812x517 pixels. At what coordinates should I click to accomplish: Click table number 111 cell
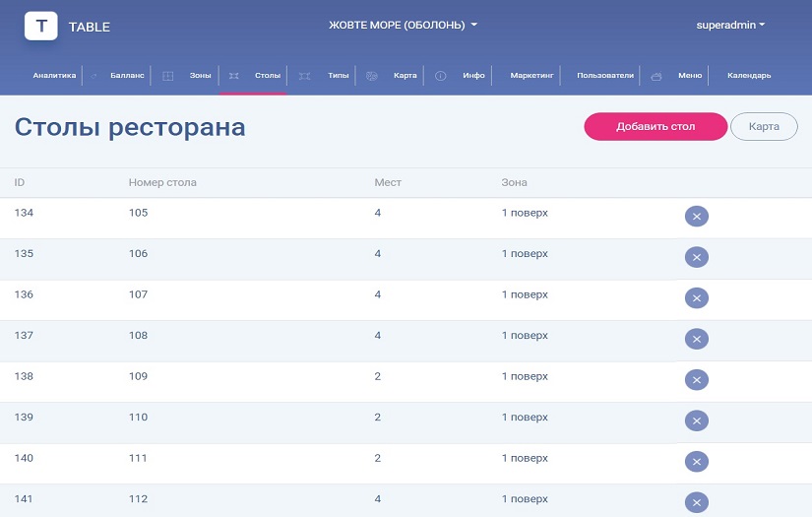pos(138,458)
